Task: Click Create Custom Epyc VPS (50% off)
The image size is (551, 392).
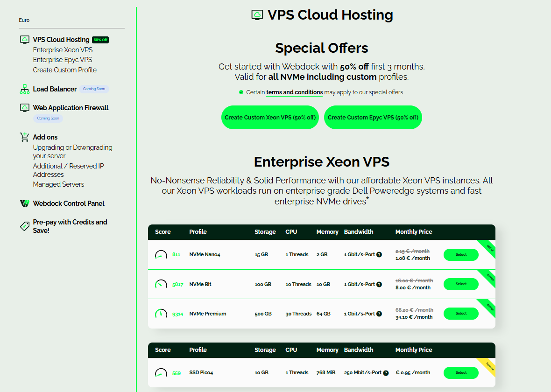Action: click(x=373, y=117)
